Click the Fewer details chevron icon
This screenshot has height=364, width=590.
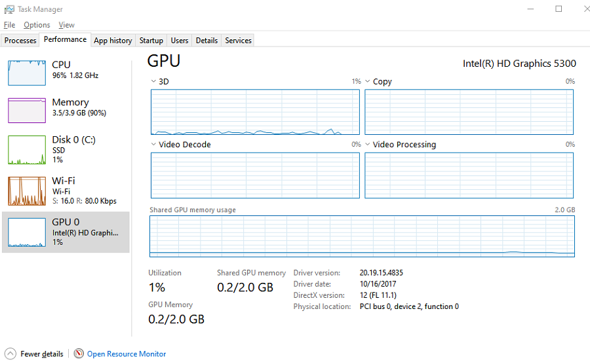9,354
